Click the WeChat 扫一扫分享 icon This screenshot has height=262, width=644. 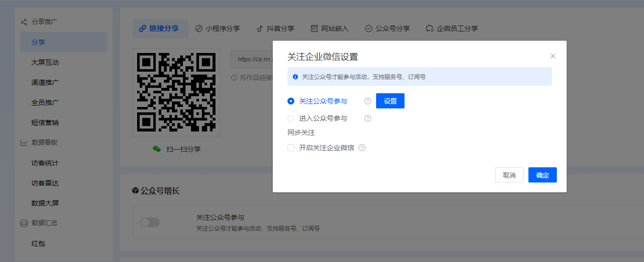pos(157,149)
